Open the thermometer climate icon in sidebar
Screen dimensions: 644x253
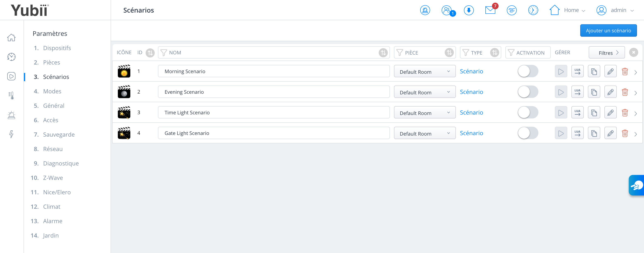(11, 95)
